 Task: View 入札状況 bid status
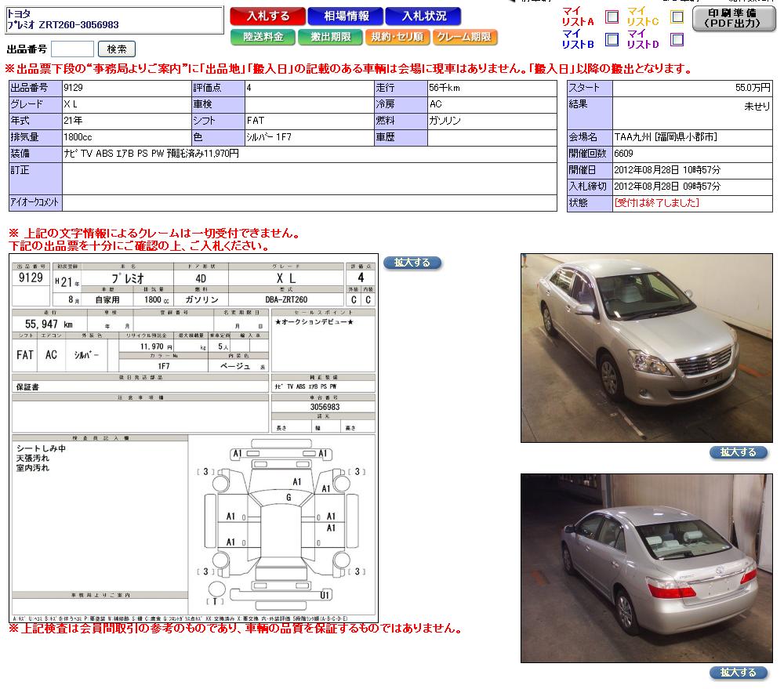[x=423, y=16]
